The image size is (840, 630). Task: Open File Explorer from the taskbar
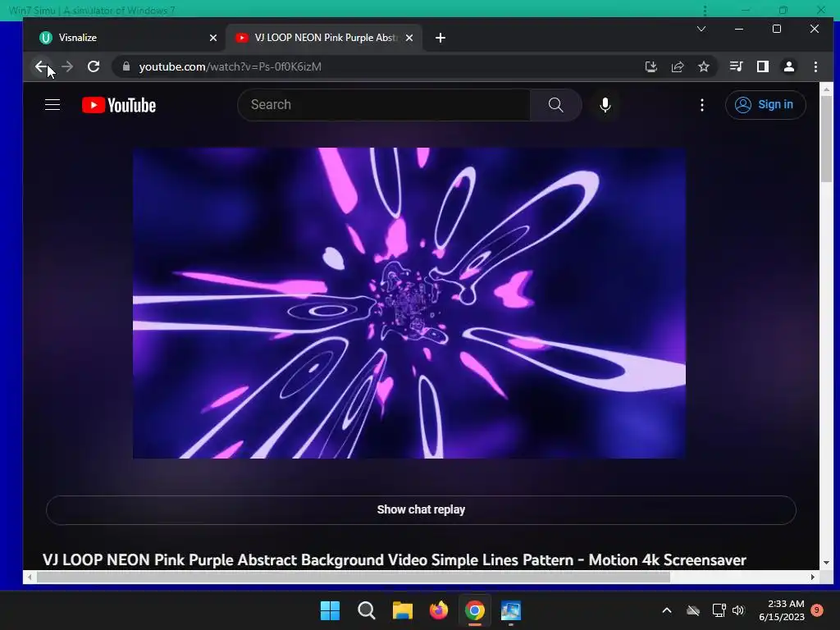tap(402, 610)
